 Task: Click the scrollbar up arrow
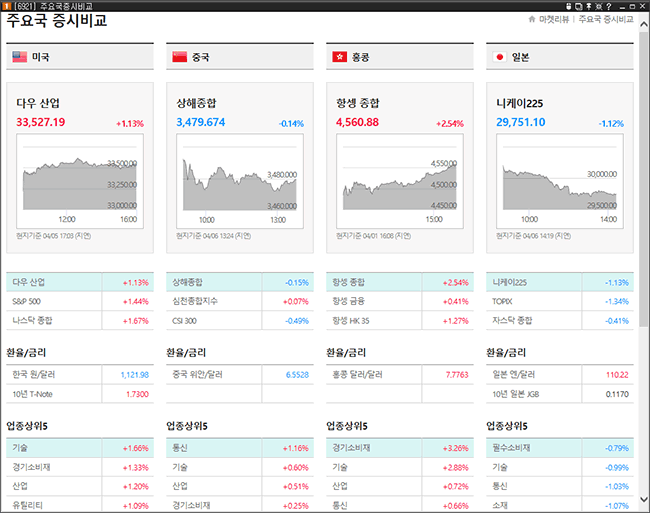(x=644, y=24)
